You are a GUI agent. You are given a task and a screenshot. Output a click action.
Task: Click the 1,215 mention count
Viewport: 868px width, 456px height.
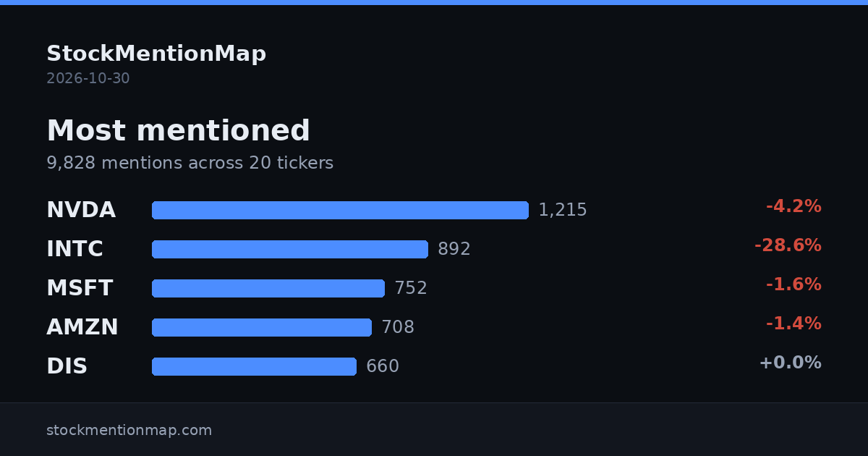563,210
